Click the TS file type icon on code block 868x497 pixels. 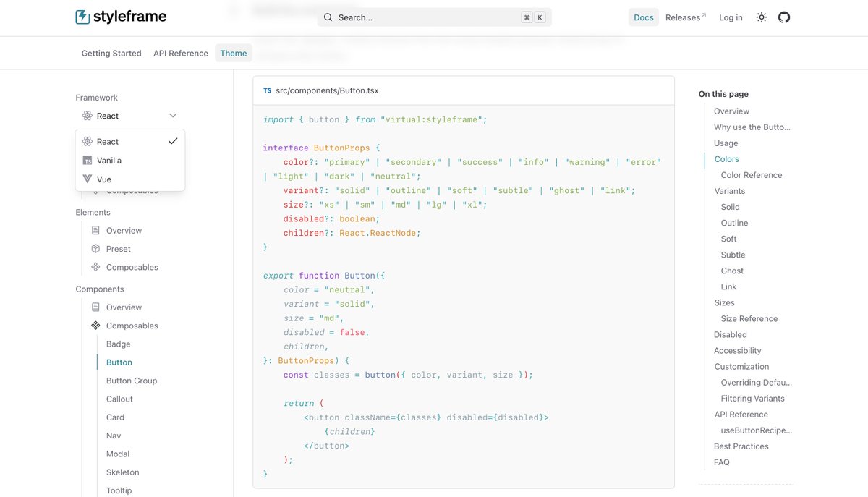[x=268, y=91]
